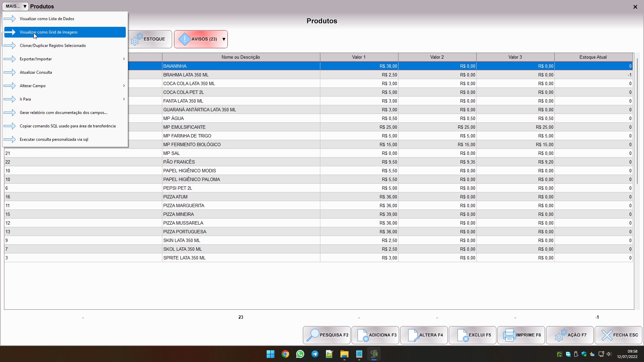Select Visualizar como Lista de Dados
644x362 pixels.
pyautogui.click(x=47, y=19)
